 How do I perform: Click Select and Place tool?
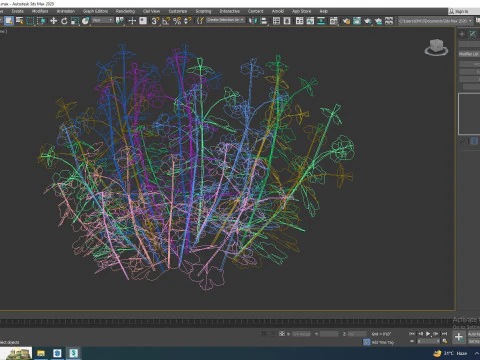pyautogui.click(x=86, y=21)
